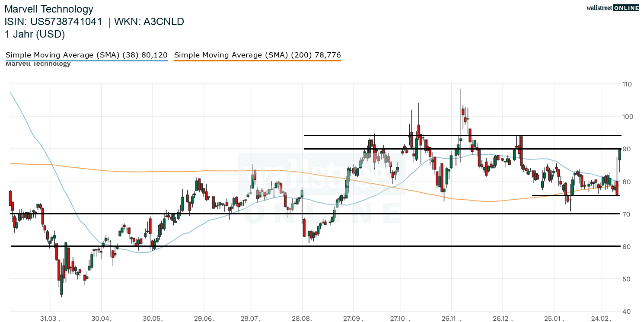Click the 60 price axis label
This screenshot has width=644, height=322.
tap(626, 246)
